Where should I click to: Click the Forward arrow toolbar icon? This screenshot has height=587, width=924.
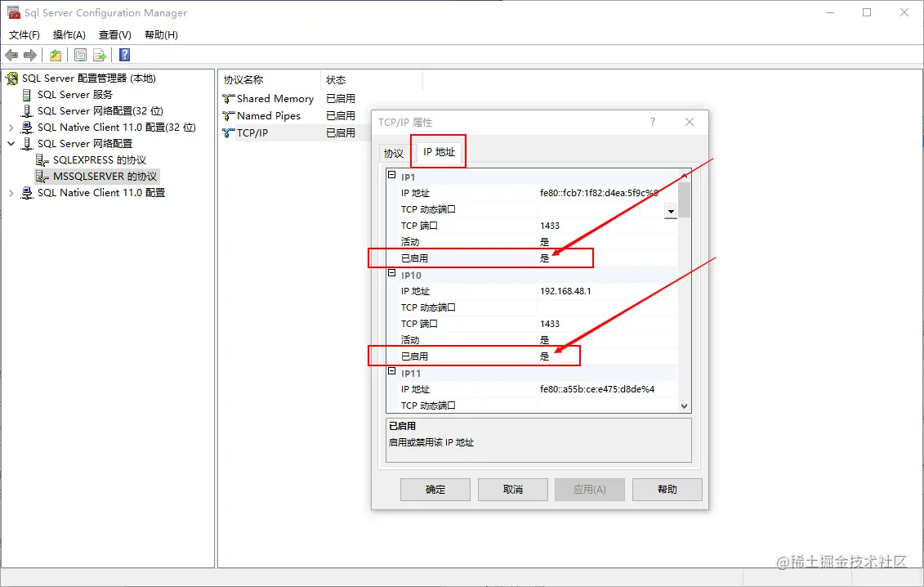[30, 56]
